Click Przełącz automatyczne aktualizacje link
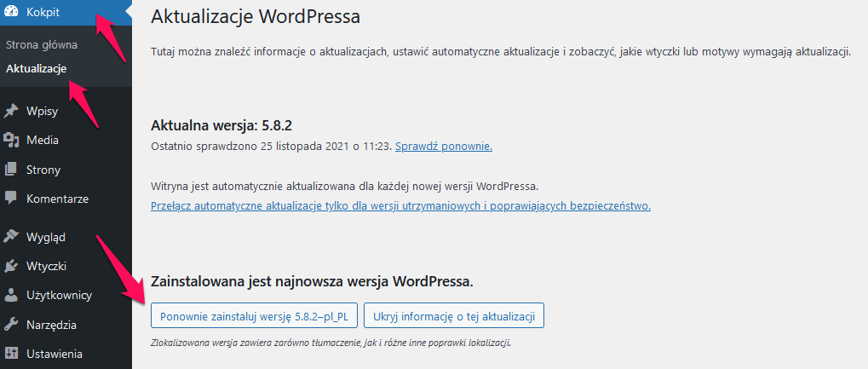The width and height of the screenshot is (868, 369). coord(401,206)
